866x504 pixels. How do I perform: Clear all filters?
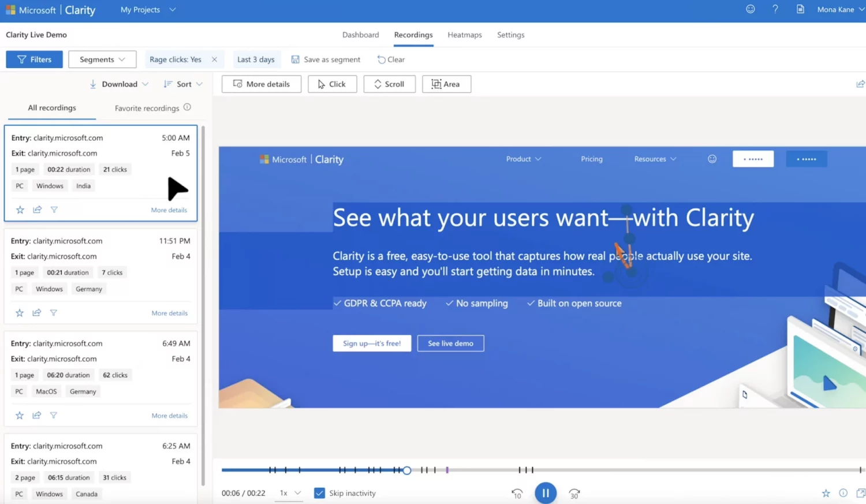(391, 59)
